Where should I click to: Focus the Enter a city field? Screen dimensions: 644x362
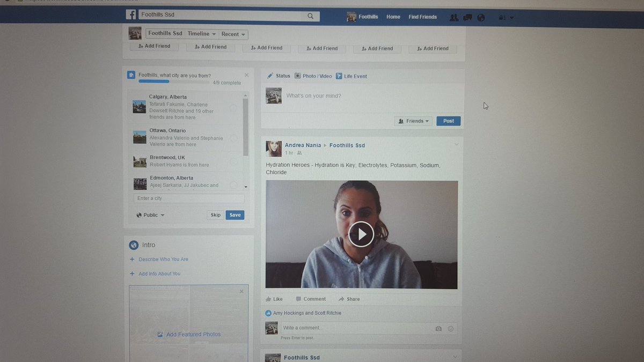[x=189, y=198]
